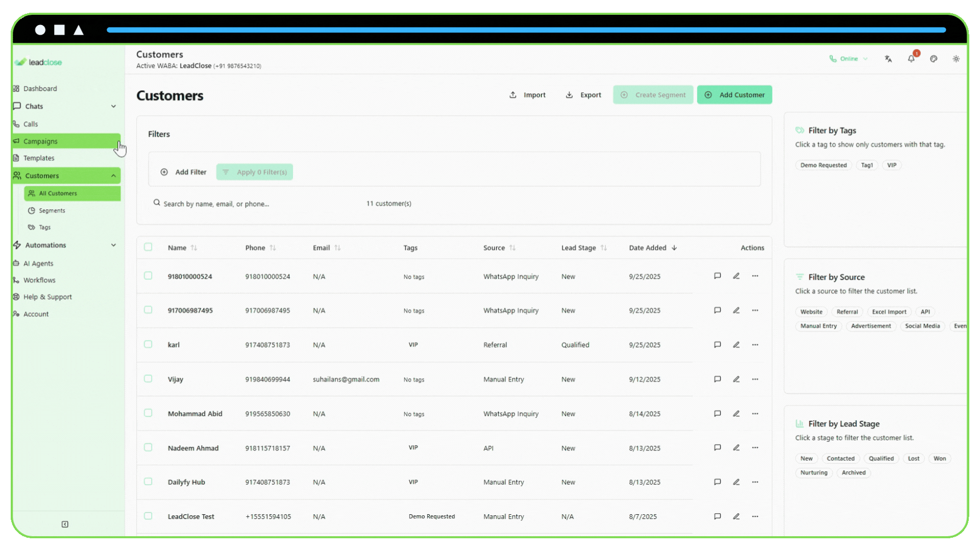The height and width of the screenshot is (551, 980).
Task: Collapse the sidebar with bottom icon
Action: click(65, 524)
